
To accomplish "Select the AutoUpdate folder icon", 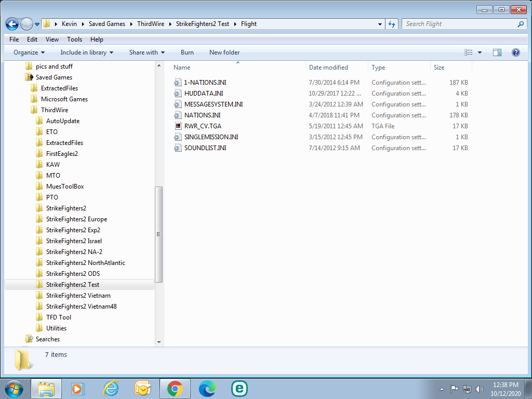I will point(39,121).
